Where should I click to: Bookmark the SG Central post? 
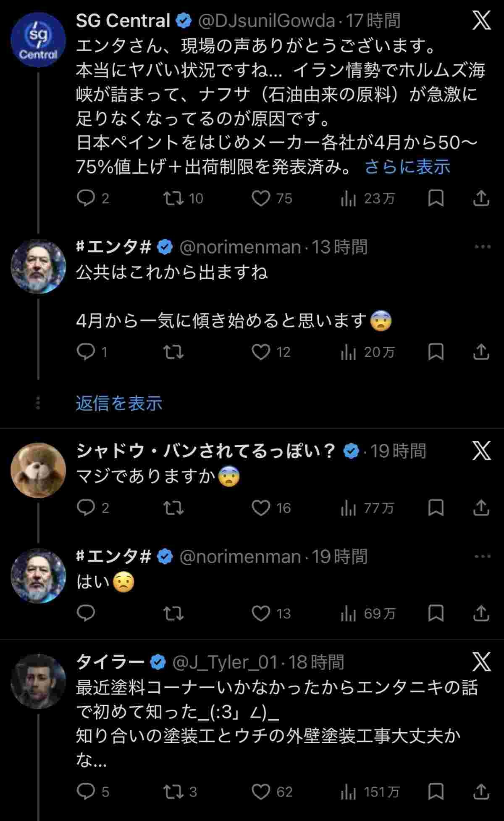[x=436, y=198]
